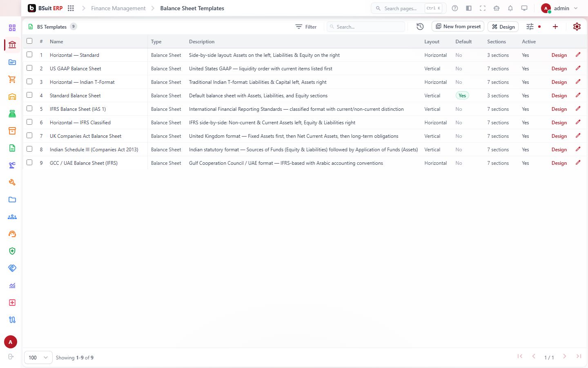
Task: Toggle fullscreen mode icon
Action: pos(483,8)
